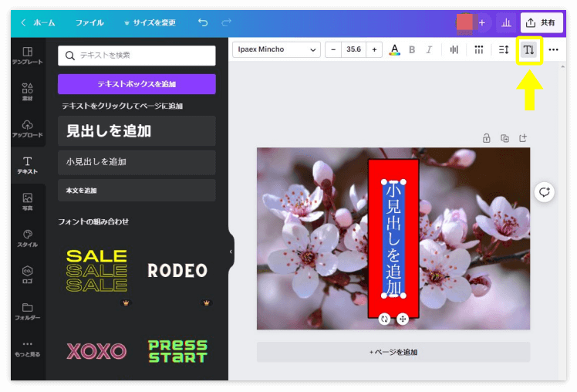Image resolution: width=577 pixels, height=392 pixels.
Task: Open more toolbar options (three dots)
Action: click(x=553, y=49)
